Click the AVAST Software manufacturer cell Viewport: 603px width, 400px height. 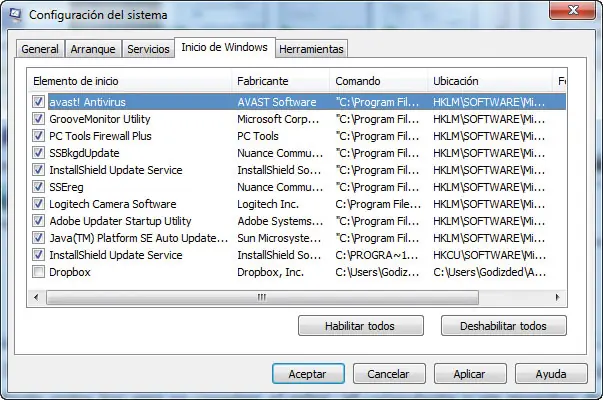pos(277,102)
